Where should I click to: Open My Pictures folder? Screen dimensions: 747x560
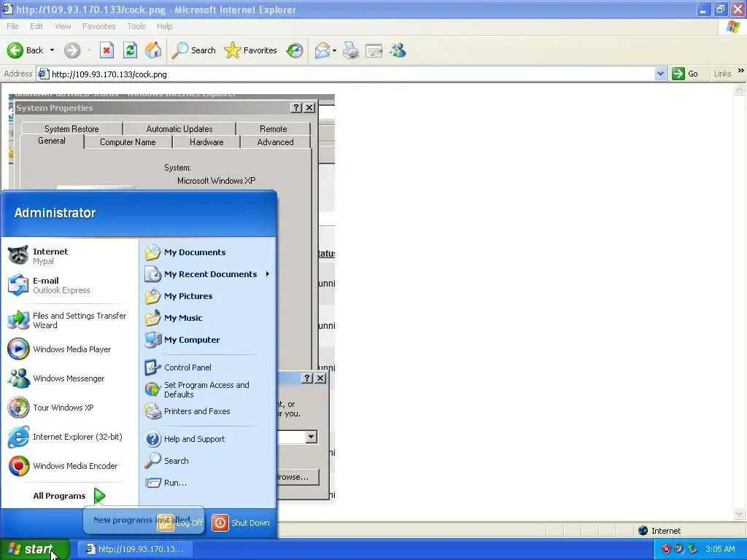click(x=208, y=296)
